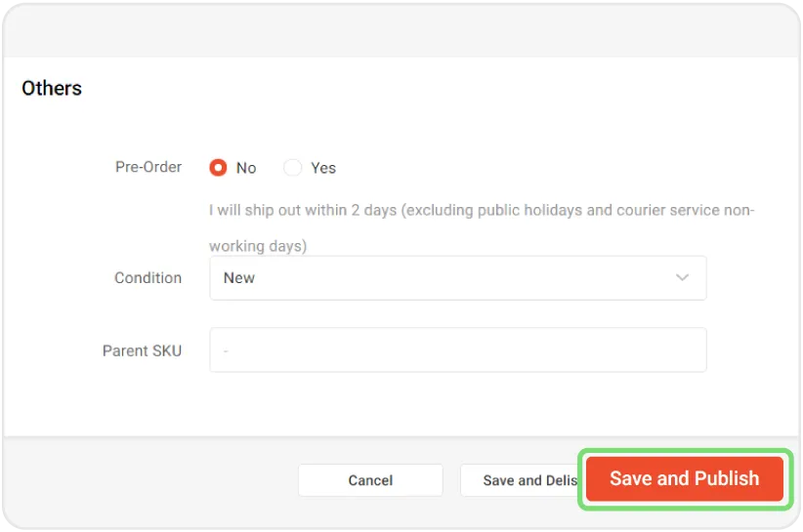
Task: Select the "Yes" Pre-Order radio button
Action: pyautogui.click(x=292, y=168)
